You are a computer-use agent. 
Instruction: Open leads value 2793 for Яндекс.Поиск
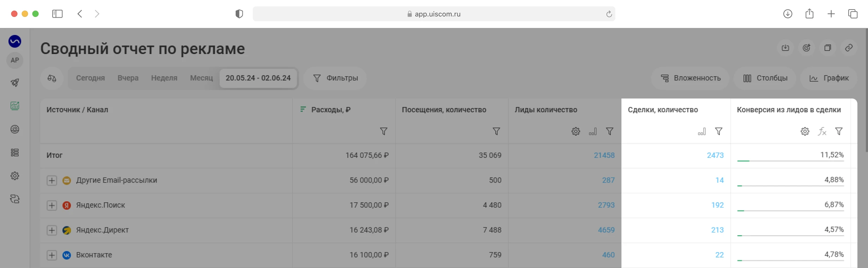606,205
